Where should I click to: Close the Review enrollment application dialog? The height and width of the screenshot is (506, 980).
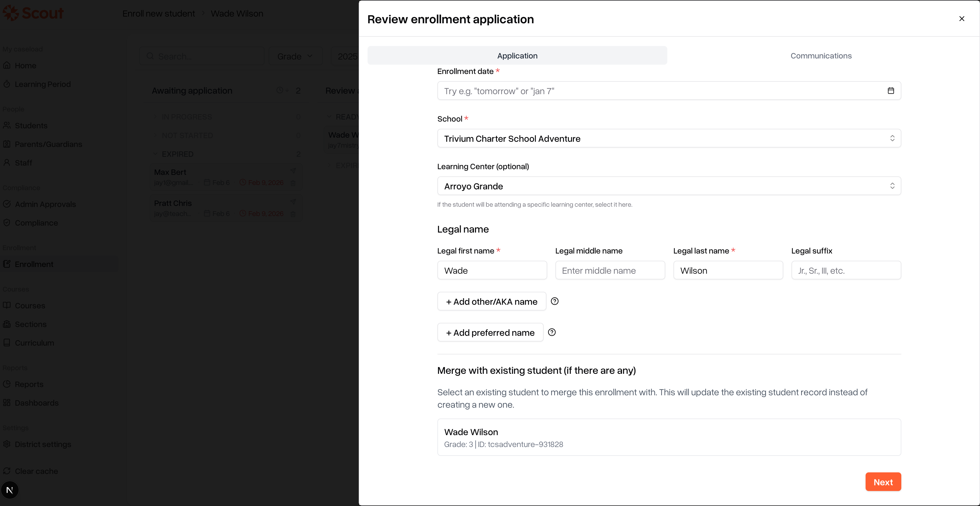coord(962,19)
